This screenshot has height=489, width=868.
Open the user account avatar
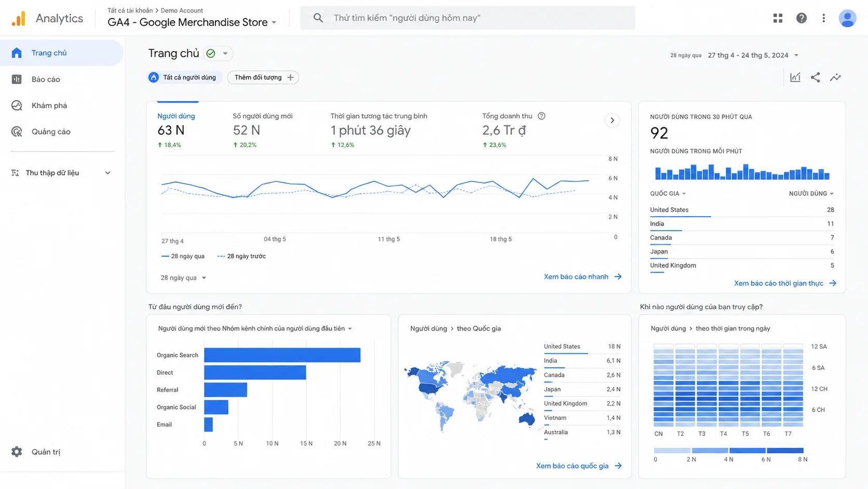click(847, 18)
